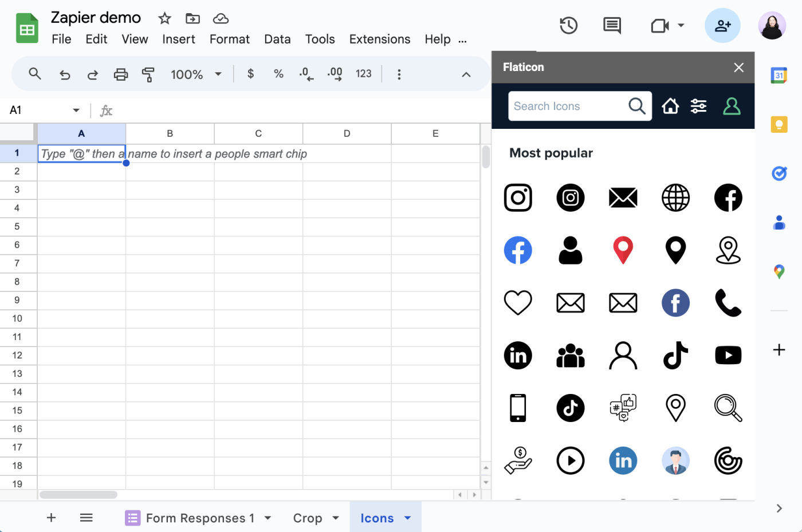Click the vertical scrollbar thumb
Screen dimensions: 802x532
[x=486, y=157]
